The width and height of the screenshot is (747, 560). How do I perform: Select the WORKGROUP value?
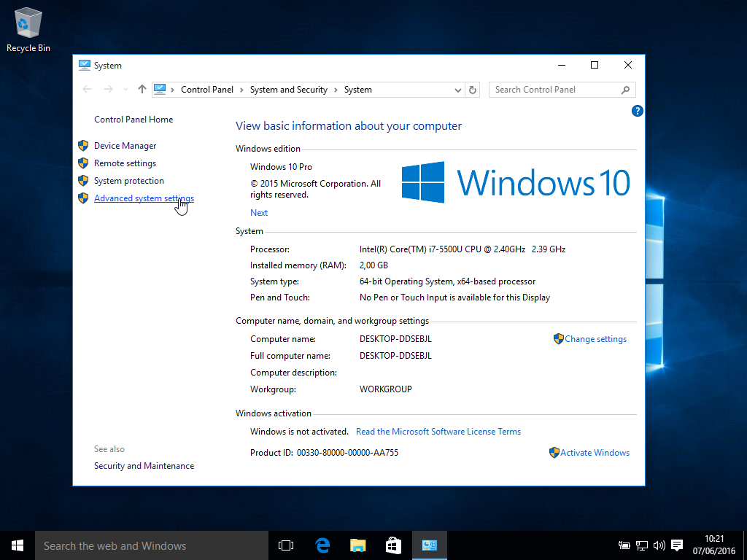[385, 389]
